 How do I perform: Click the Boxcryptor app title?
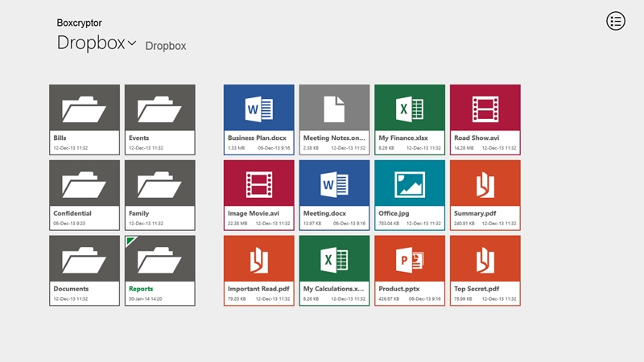click(x=79, y=23)
